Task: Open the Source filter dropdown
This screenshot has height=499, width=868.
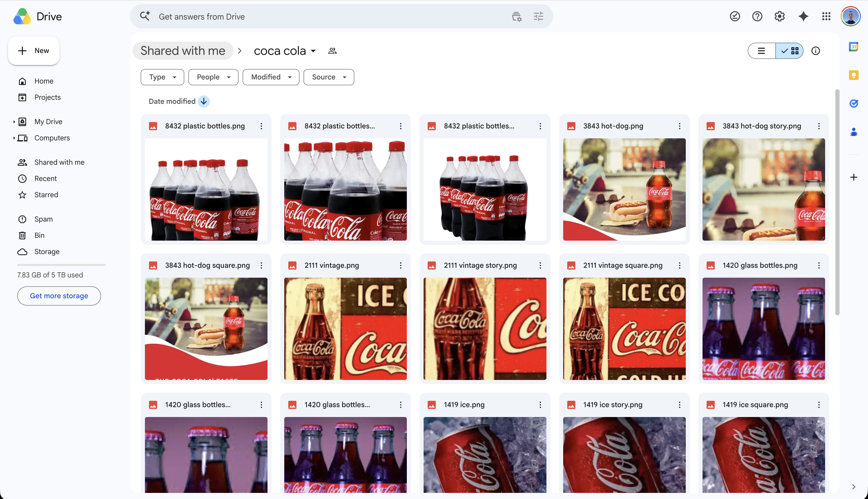Action: (329, 77)
